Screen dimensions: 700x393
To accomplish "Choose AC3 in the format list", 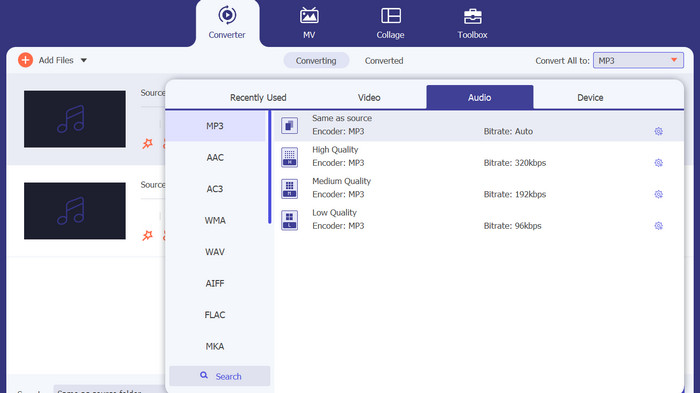I will tap(215, 189).
